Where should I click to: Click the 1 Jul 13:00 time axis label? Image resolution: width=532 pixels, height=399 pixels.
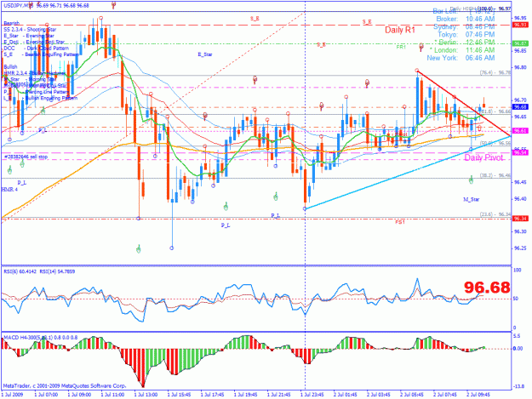(146, 395)
